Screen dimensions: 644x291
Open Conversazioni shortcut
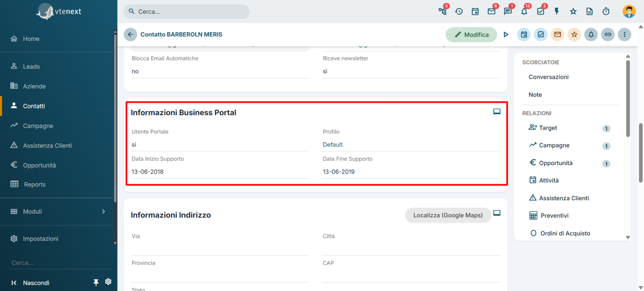[549, 77]
